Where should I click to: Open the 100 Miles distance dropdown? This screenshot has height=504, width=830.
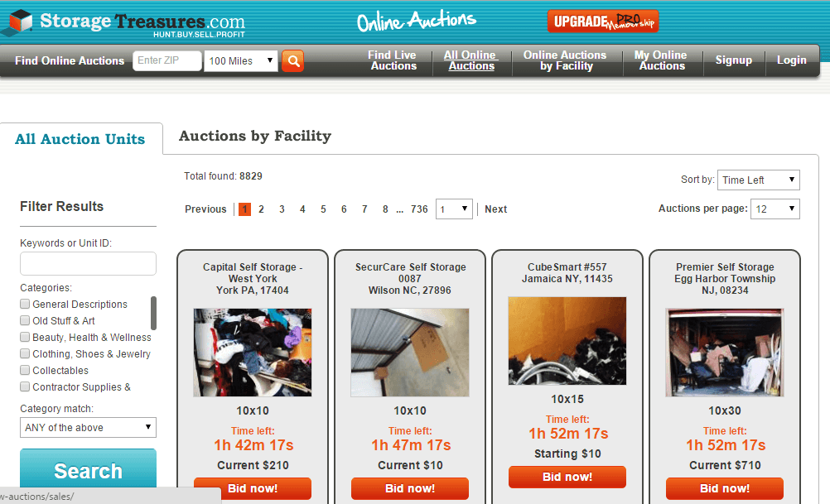tap(241, 60)
